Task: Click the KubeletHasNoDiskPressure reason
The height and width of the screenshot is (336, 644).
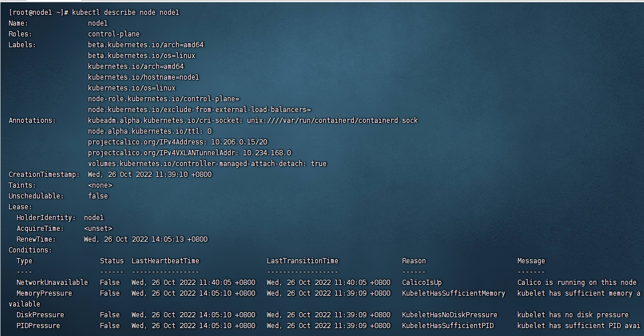Action: point(449,315)
